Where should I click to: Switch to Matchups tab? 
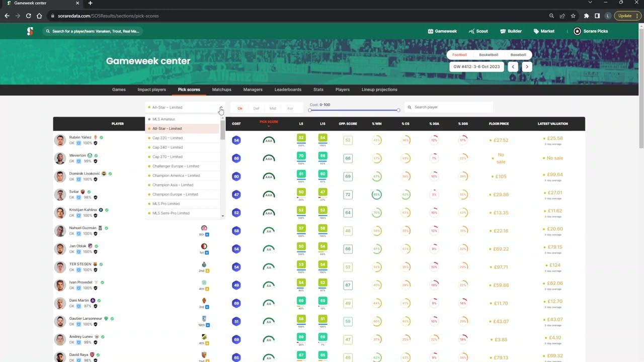click(x=221, y=89)
